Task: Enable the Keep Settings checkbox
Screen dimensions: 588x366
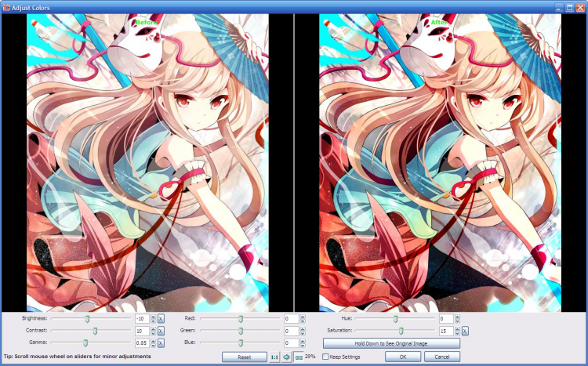Action: pos(325,357)
